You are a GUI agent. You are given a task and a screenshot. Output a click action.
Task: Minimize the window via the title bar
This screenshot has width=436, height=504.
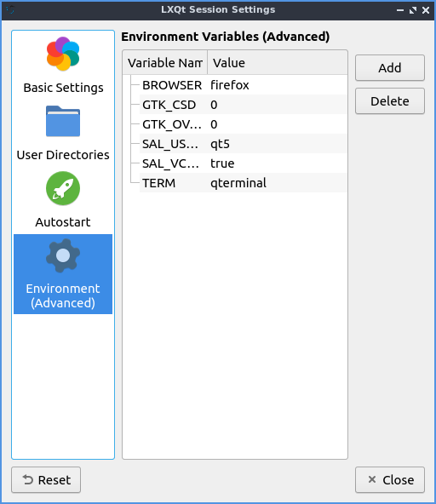tap(400, 10)
